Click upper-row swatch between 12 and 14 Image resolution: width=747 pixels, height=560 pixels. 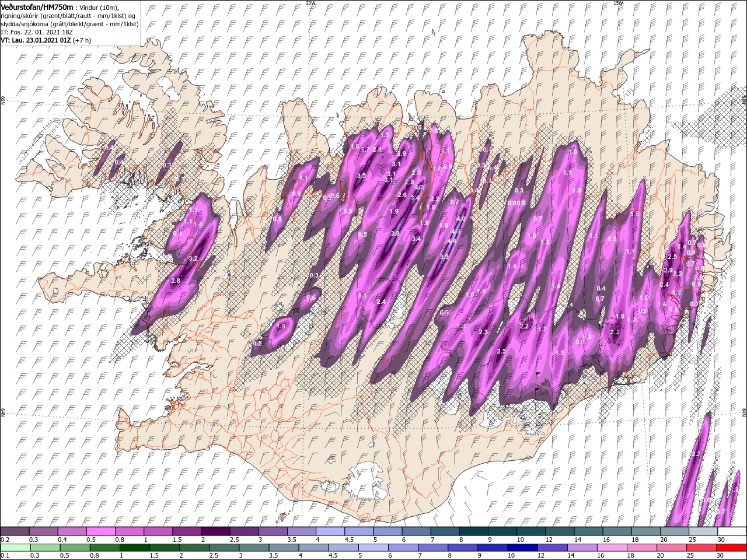[559, 531]
